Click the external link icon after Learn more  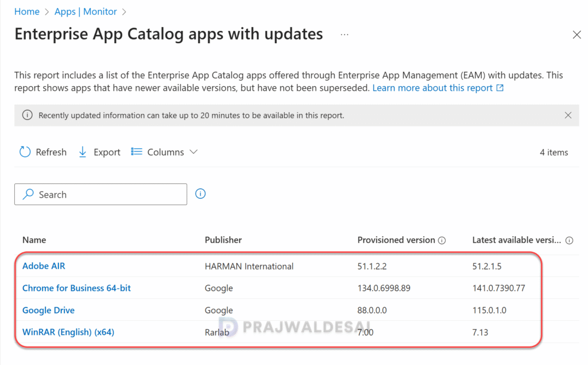click(x=500, y=88)
